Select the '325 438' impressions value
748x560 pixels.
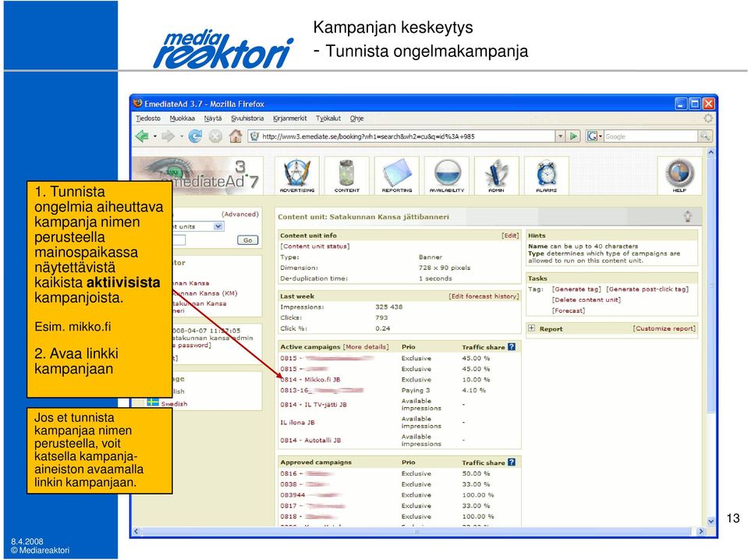click(x=388, y=307)
